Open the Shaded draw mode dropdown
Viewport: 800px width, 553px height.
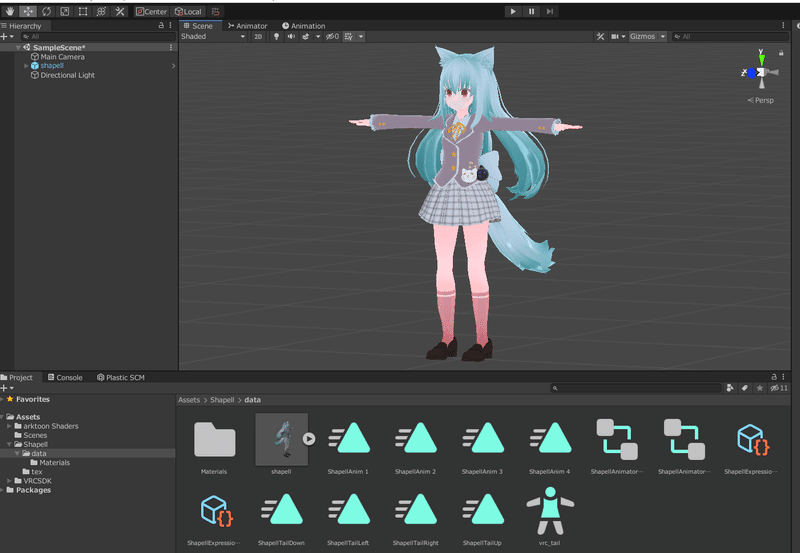213,36
